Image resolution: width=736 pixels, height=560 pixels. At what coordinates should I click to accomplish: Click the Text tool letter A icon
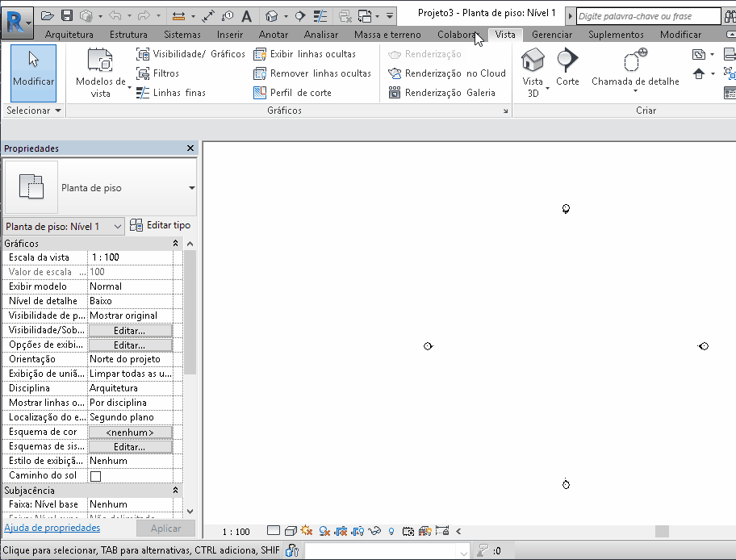click(x=246, y=16)
